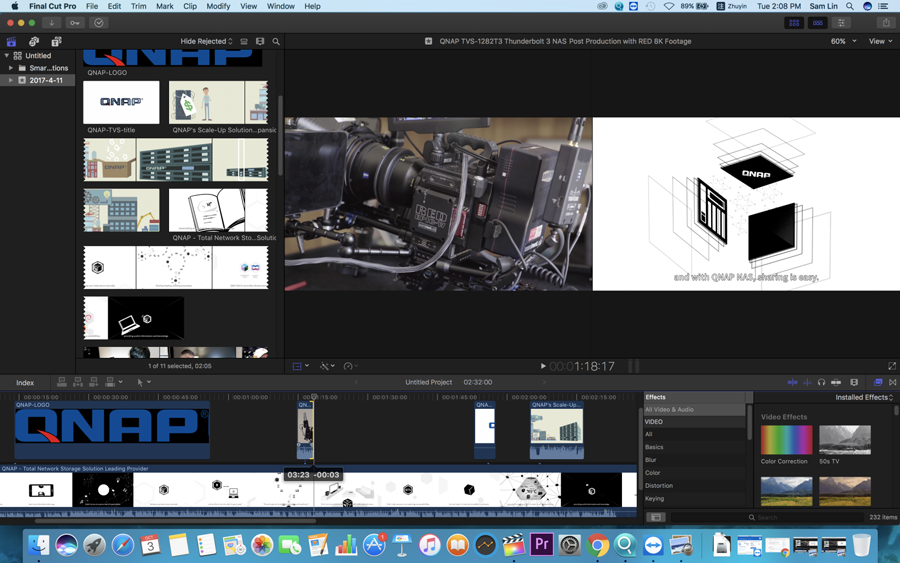Collapse the Untitled library disclosure triangle
The height and width of the screenshot is (563, 900).
(x=7, y=56)
